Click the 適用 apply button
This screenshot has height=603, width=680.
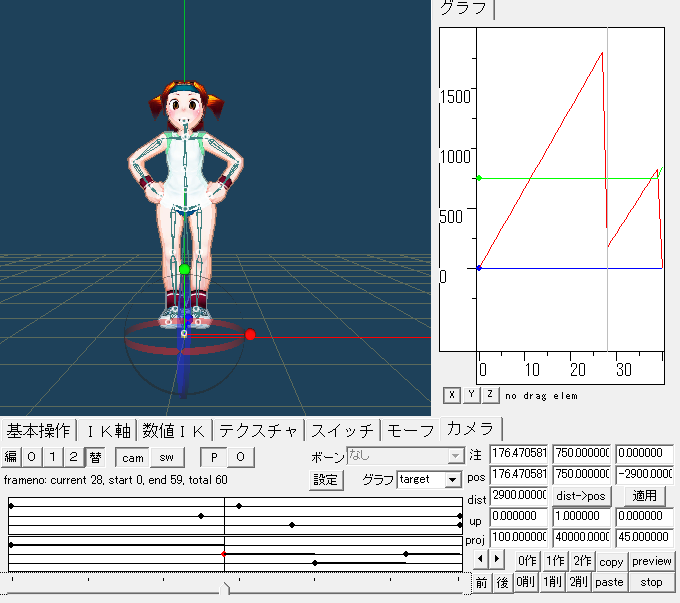(645, 496)
